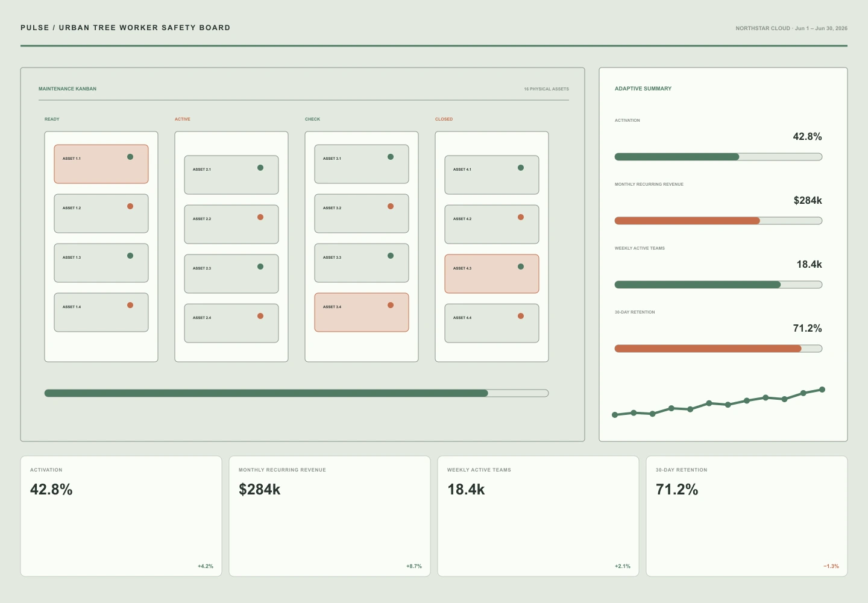Click the ASSET 3.2 label

[x=332, y=208]
